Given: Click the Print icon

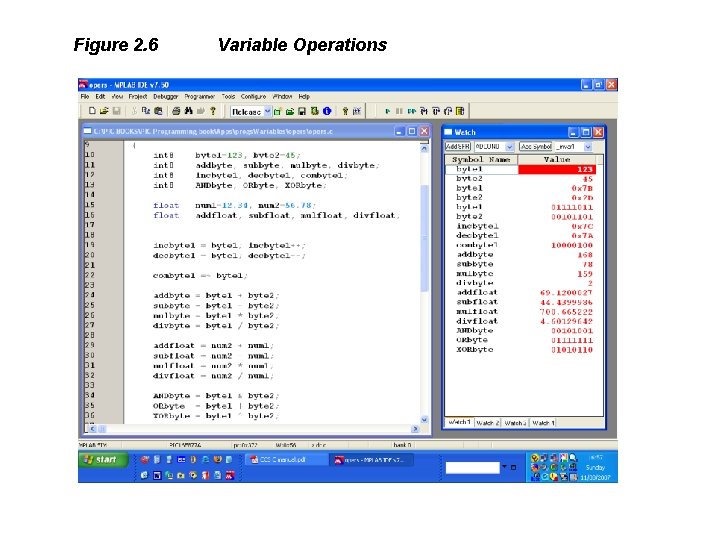Looking at the screenshot, I should click(x=176, y=111).
